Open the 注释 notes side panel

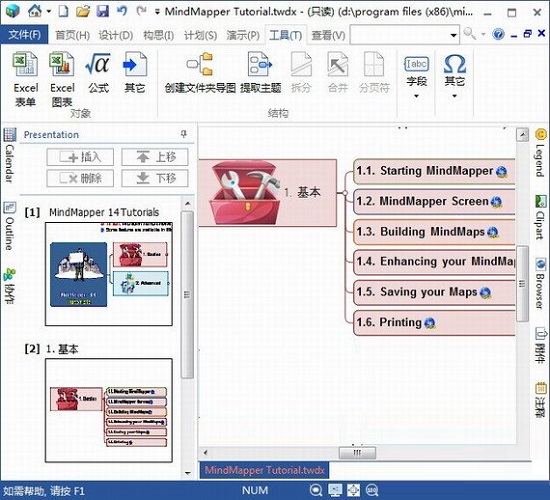[540, 400]
